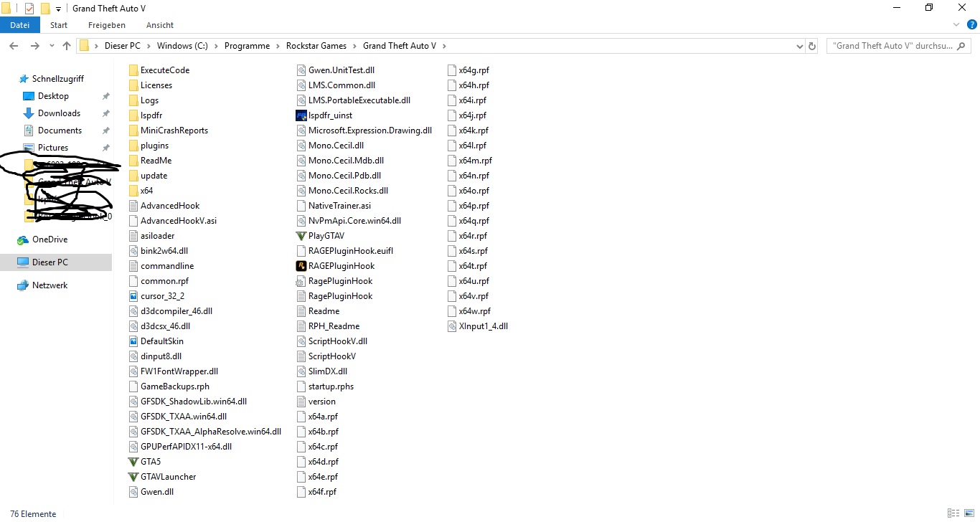Screen dimensions: 980x522
Task: Launch GTAVLauncher via its icon
Action: pos(133,477)
